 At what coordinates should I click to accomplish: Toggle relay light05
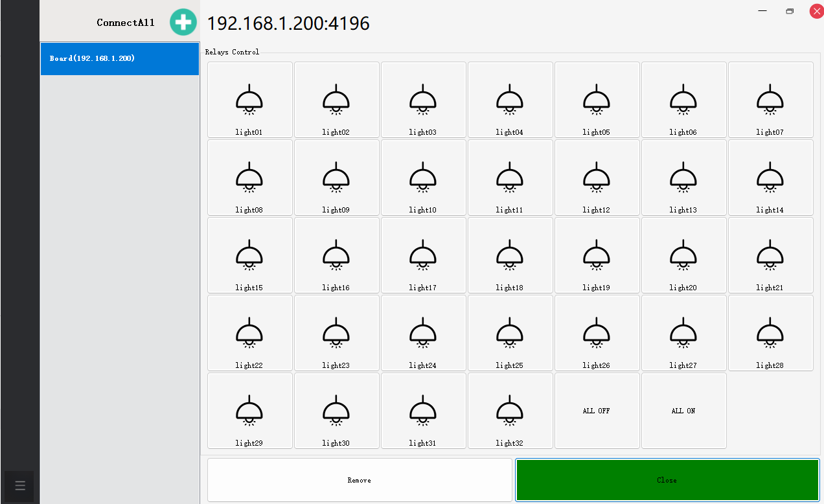[x=597, y=100]
